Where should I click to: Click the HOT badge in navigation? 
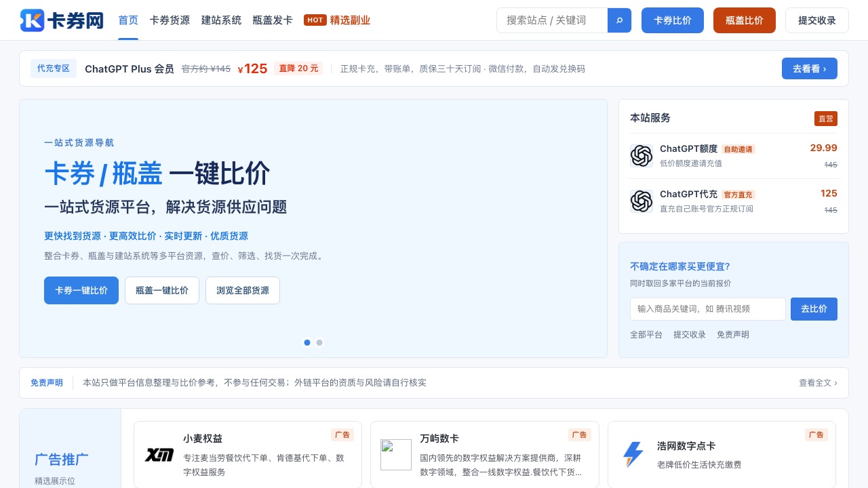pyautogui.click(x=315, y=20)
